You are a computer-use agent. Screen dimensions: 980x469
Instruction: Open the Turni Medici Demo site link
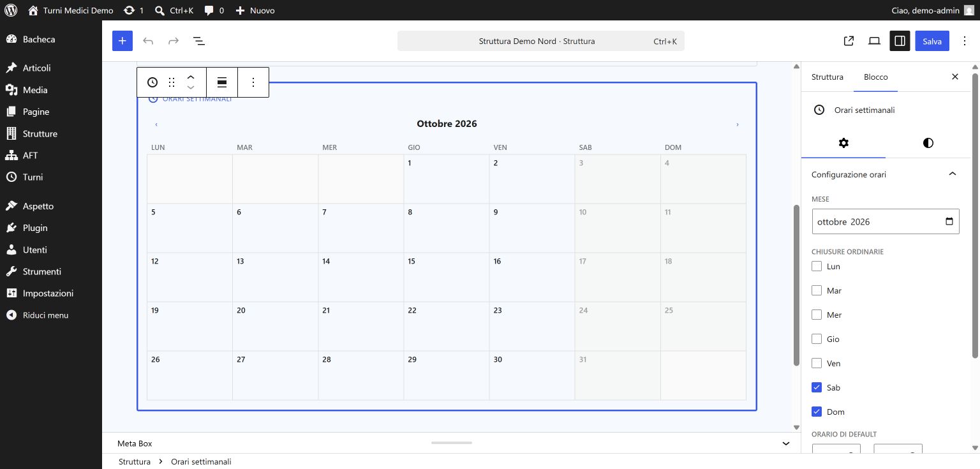point(71,10)
